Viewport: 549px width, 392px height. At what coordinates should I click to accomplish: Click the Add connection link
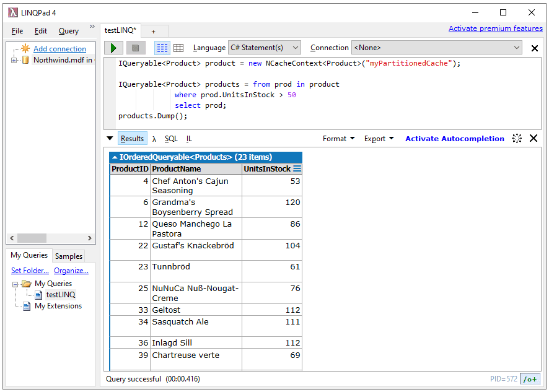(60, 49)
